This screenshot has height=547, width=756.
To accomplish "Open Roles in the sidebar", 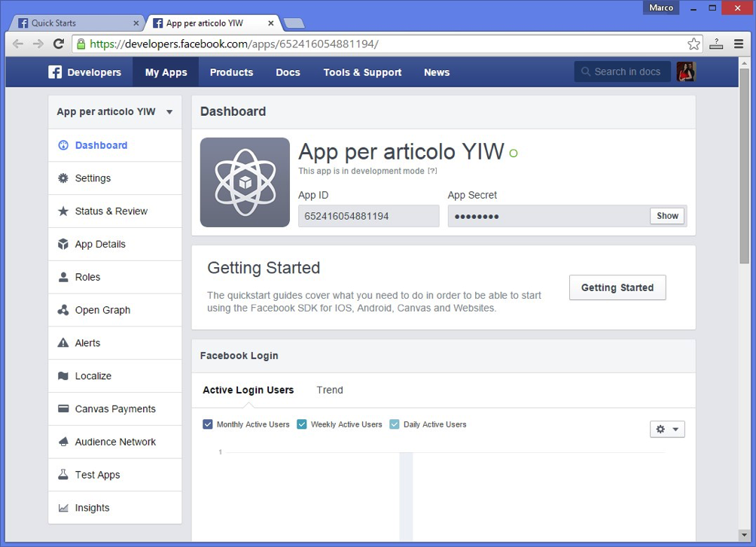I will pos(114,277).
